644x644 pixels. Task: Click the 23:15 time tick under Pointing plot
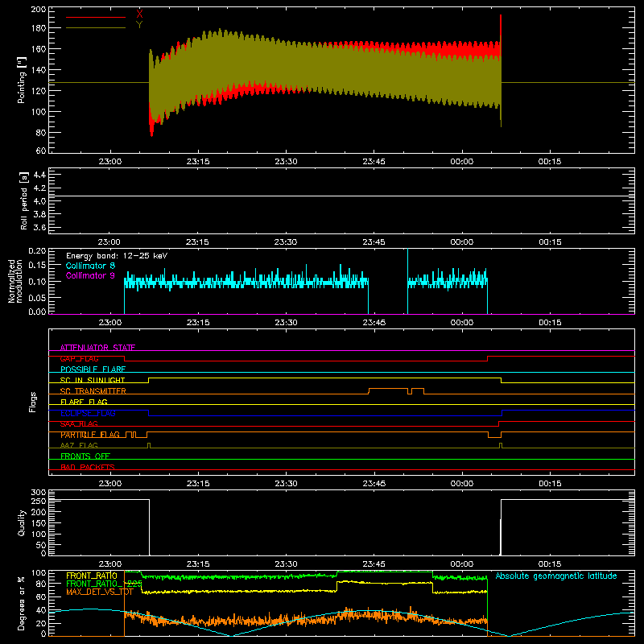click(x=198, y=162)
